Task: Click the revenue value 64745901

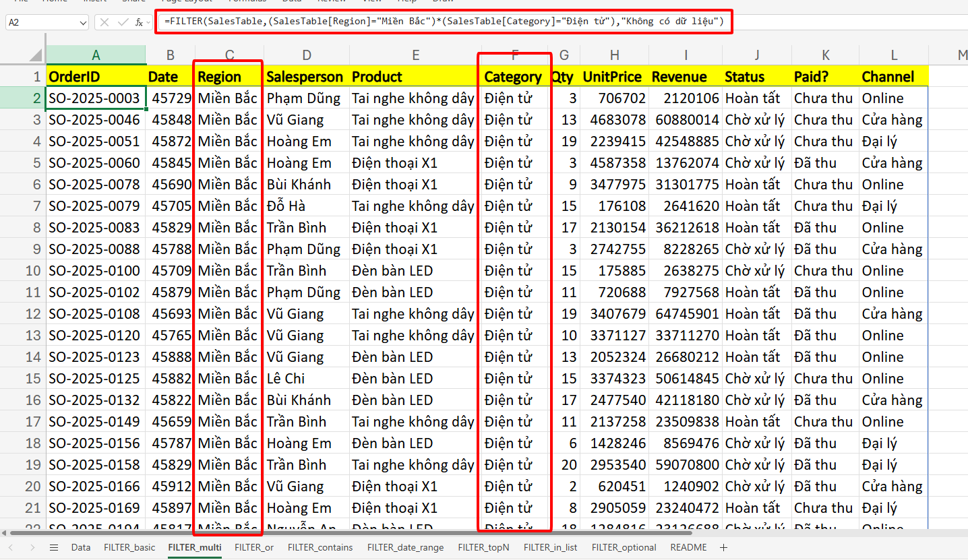Action: [686, 314]
